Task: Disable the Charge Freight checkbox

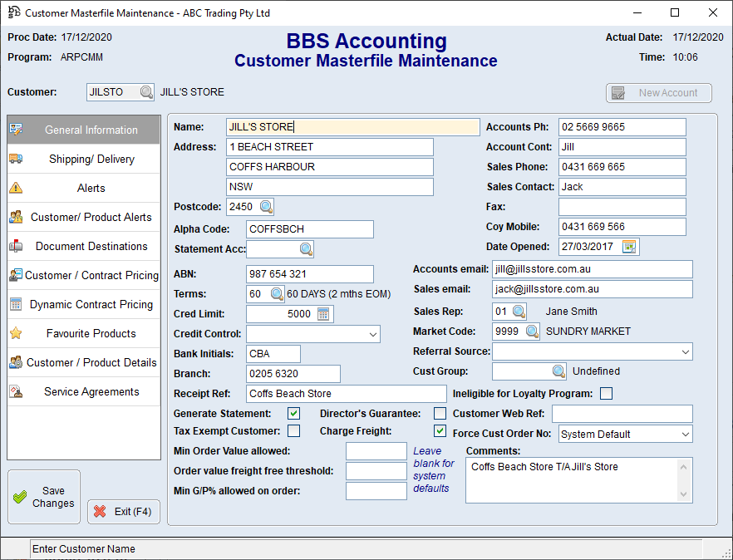Action: pos(439,430)
